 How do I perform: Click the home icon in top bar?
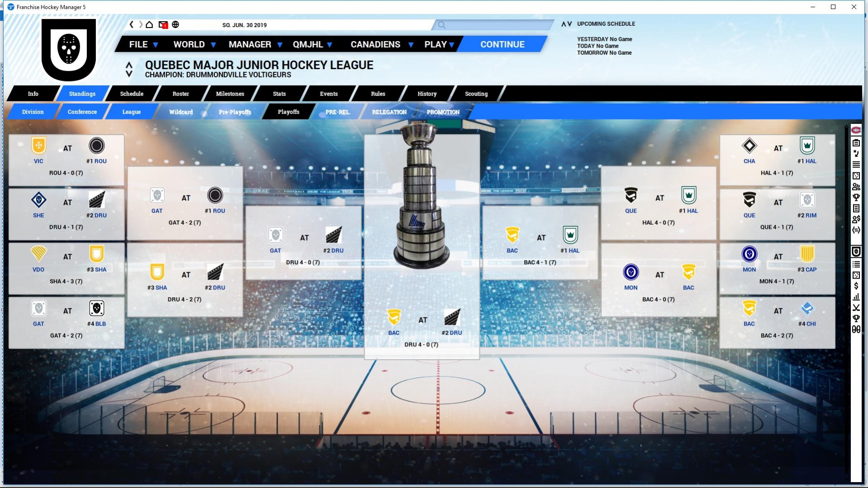(149, 25)
